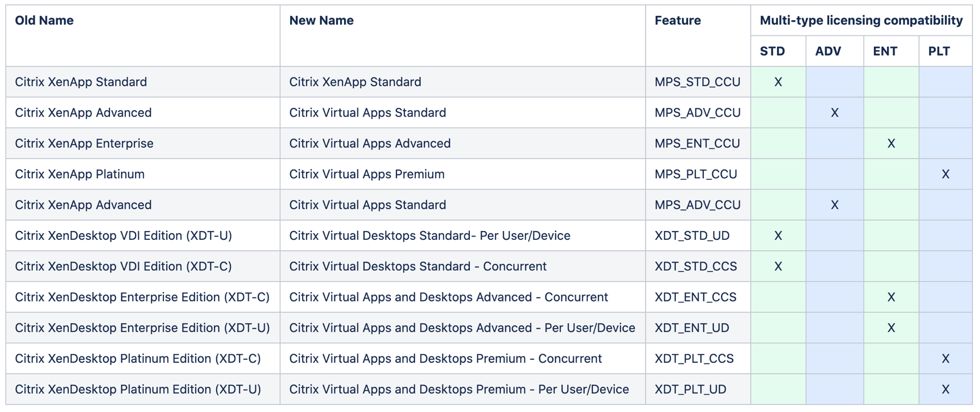Click the Feature column header
Viewport: 980px width, 412px height.
[698, 36]
